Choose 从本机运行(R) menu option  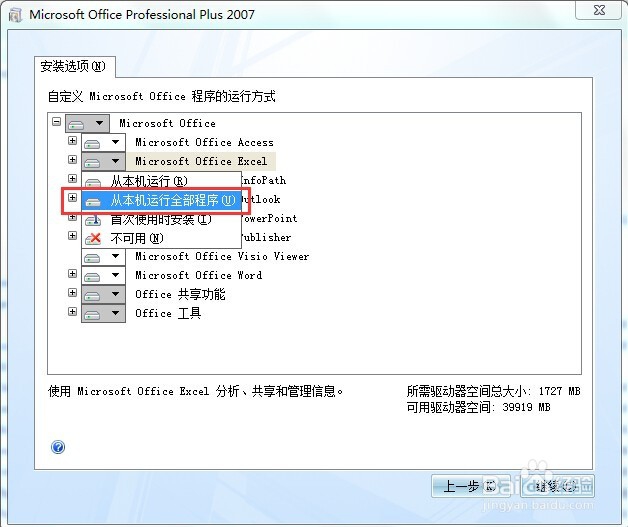161,181
